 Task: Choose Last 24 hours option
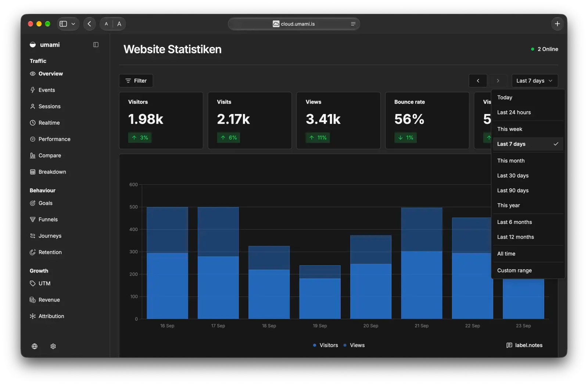pyautogui.click(x=528, y=113)
